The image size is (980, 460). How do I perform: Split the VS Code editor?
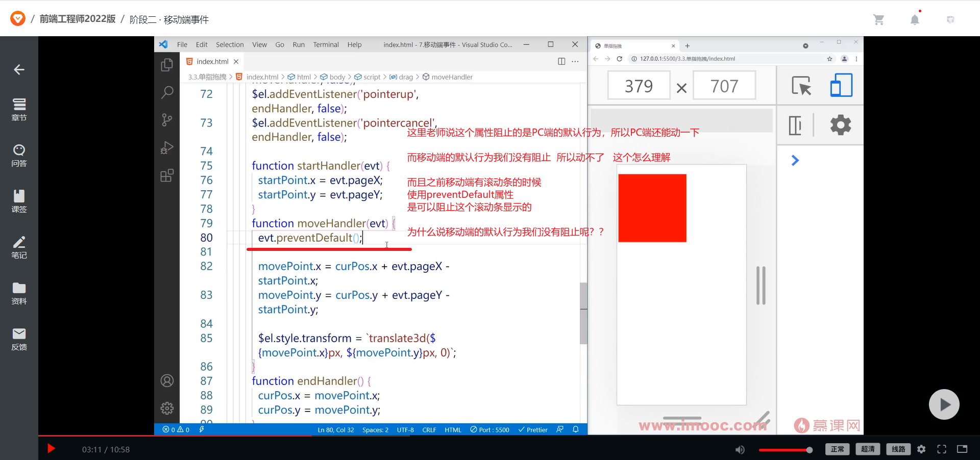561,61
